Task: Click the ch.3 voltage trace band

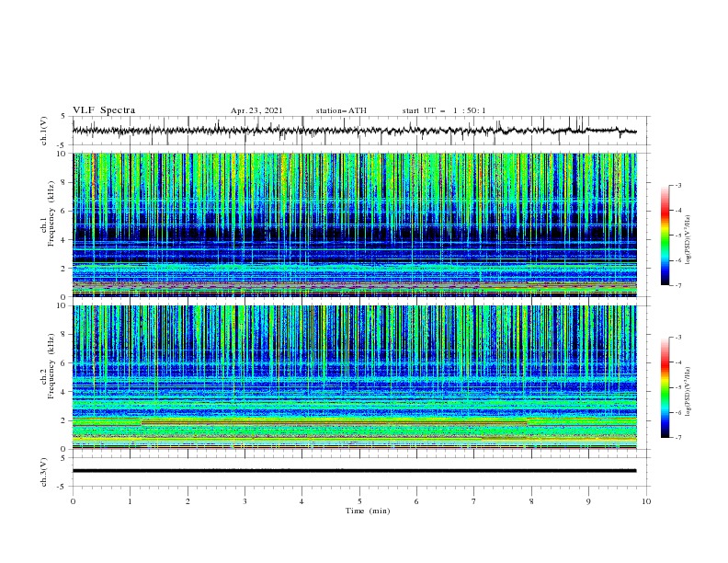Action: tap(354, 471)
